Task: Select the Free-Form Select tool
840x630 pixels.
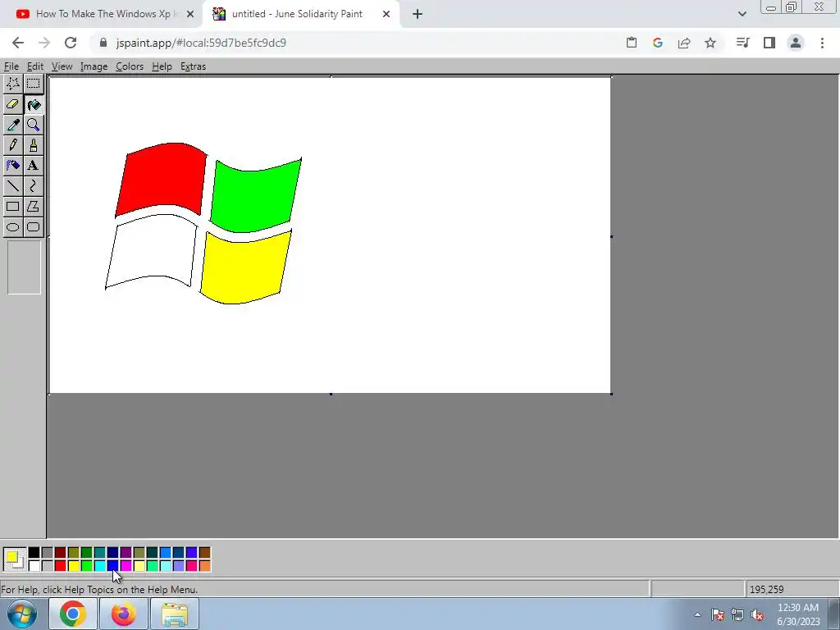Action: 13,84
